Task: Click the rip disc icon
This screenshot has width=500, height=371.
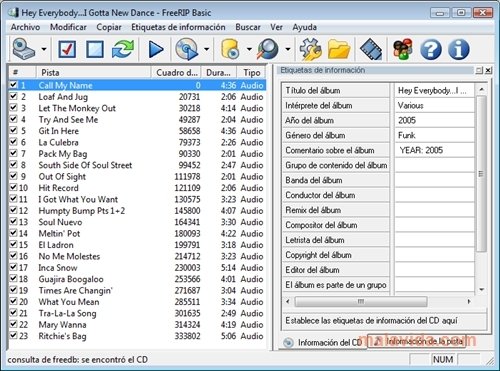Action: tap(187, 49)
